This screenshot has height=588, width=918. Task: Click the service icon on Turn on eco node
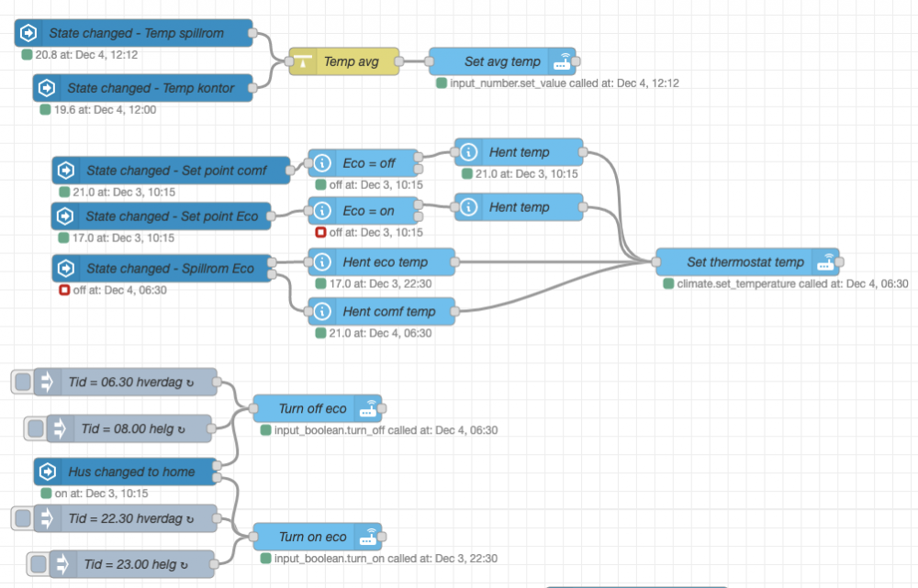point(368,538)
